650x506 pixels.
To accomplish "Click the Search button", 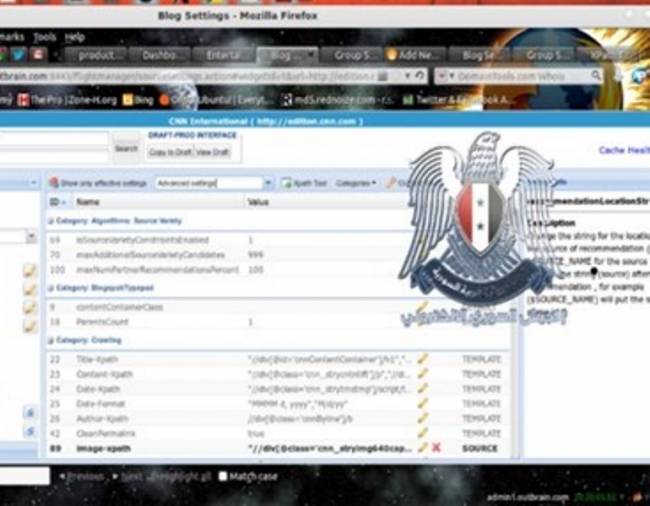I will (126, 148).
